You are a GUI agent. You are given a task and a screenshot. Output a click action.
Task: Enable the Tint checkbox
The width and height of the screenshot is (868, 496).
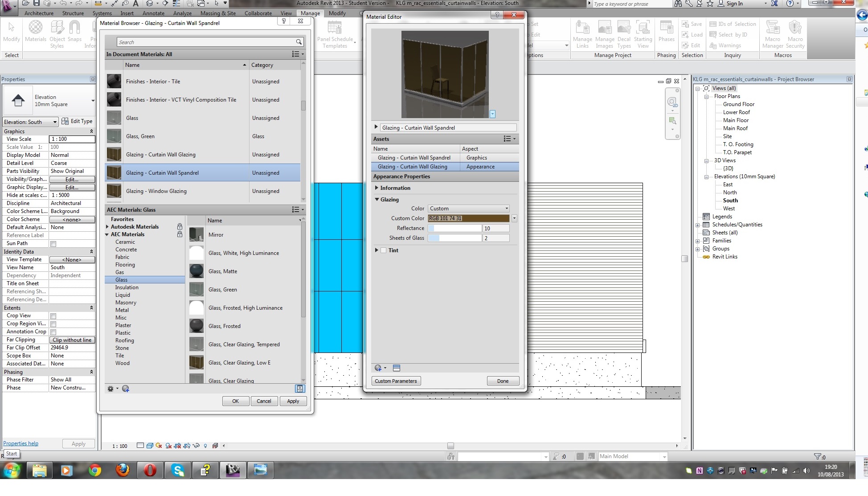[x=383, y=250]
